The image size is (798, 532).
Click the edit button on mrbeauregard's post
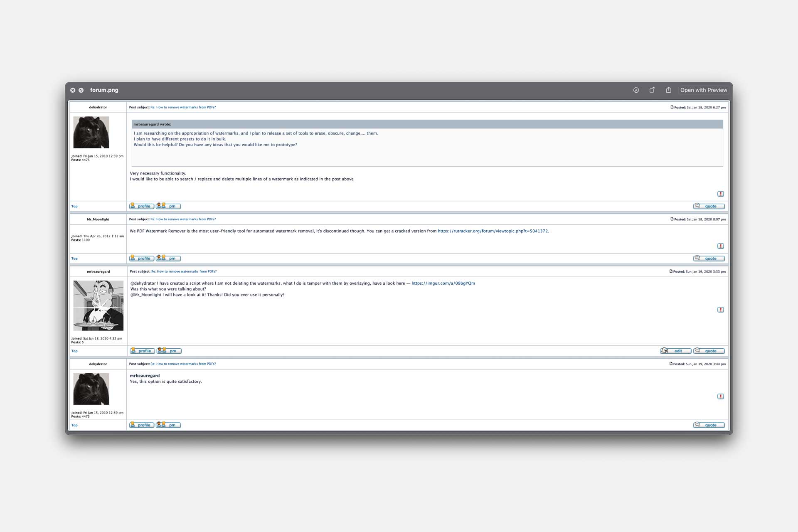pos(675,351)
